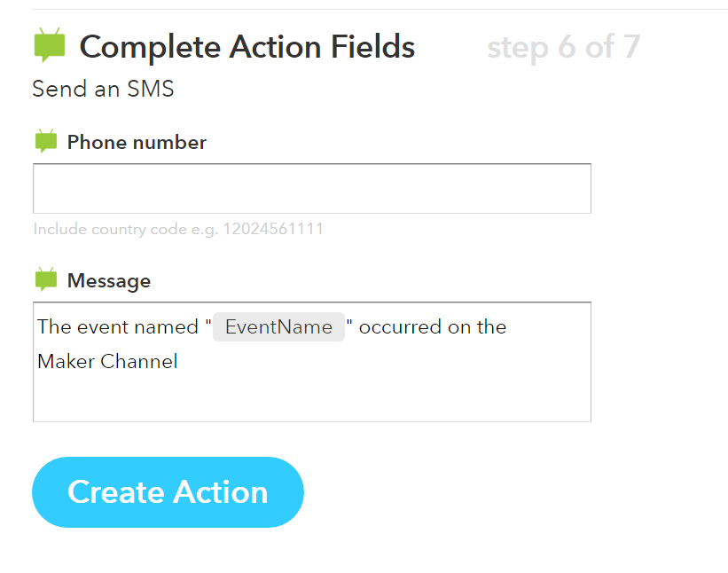The width and height of the screenshot is (728, 573).
Task: Place cursor in "occurred on the" text
Action: (433, 327)
